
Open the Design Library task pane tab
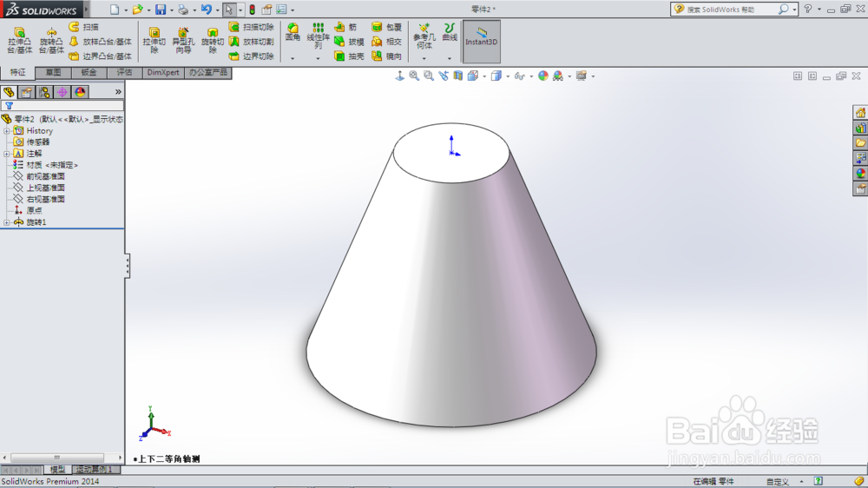[860, 128]
